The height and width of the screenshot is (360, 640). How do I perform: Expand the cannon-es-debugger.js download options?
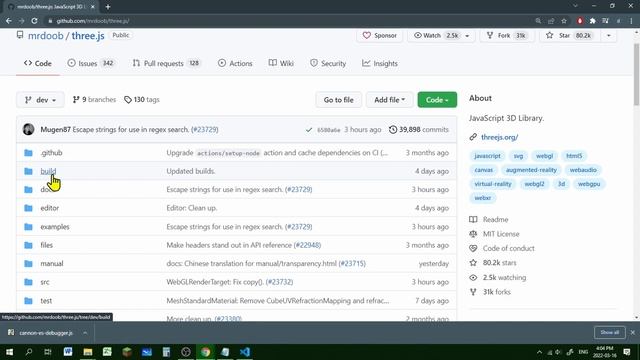(85, 333)
